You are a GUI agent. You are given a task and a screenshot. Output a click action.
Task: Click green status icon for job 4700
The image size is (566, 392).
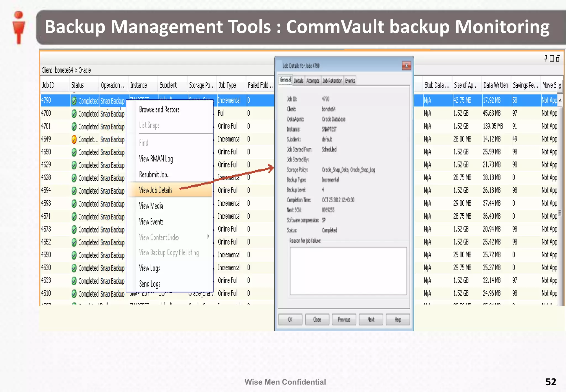coord(74,114)
